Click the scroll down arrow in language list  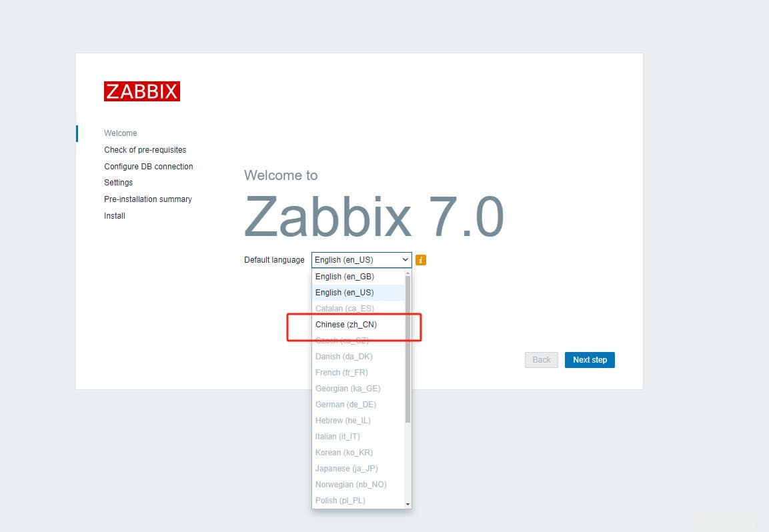pyautogui.click(x=408, y=505)
